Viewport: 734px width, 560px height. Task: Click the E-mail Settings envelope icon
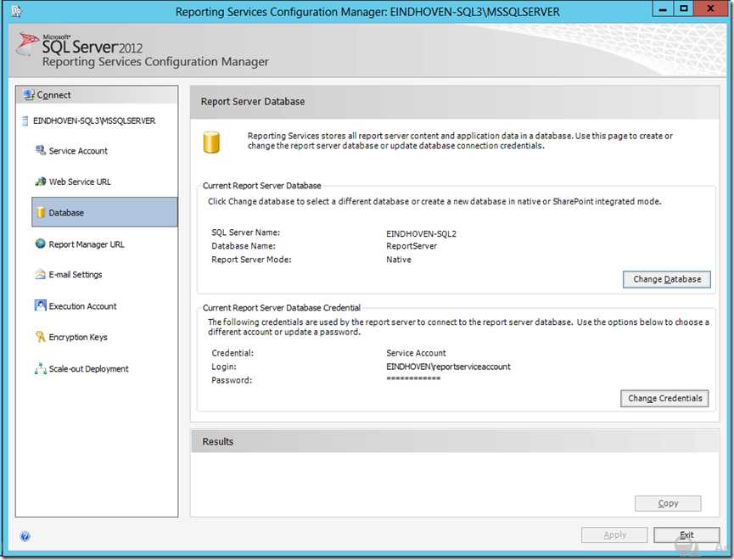(40, 274)
